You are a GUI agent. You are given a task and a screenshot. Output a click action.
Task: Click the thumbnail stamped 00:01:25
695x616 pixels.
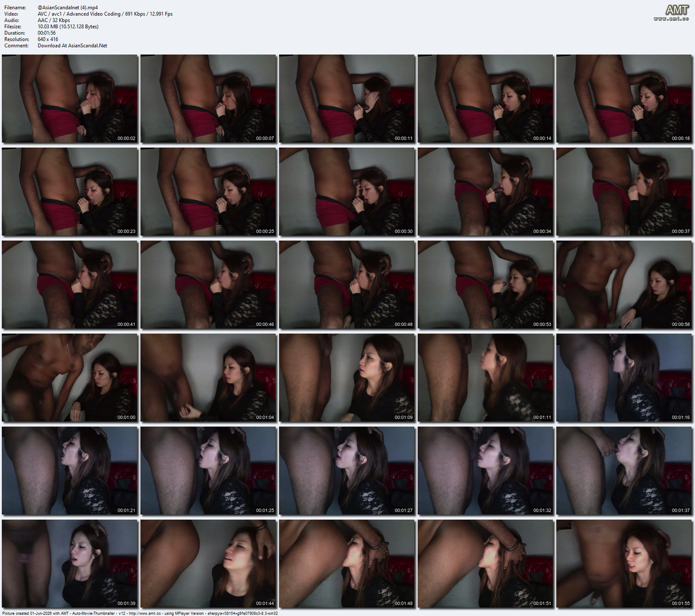(208, 470)
